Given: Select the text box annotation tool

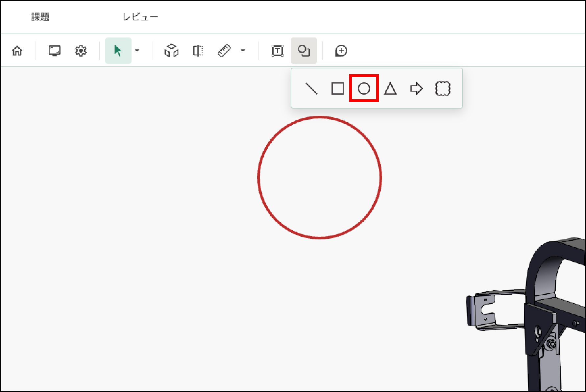Looking at the screenshot, I should pyautogui.click(x=278, y=51).
